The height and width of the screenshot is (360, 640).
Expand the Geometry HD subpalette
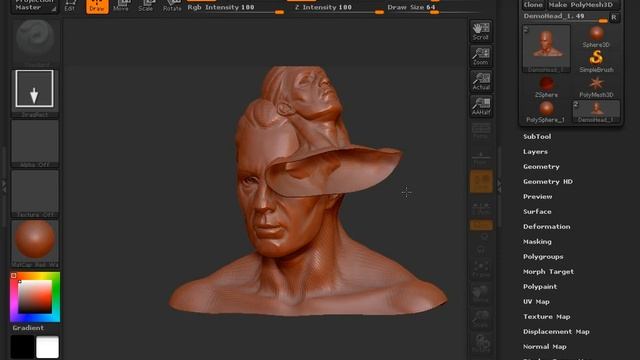[x=548, y=182]
